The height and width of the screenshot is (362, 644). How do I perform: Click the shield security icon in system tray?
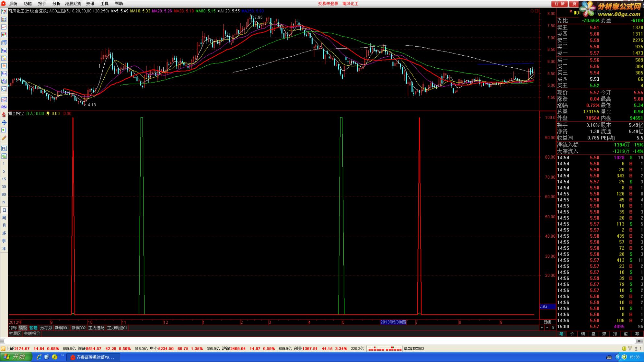click(625, 357)
